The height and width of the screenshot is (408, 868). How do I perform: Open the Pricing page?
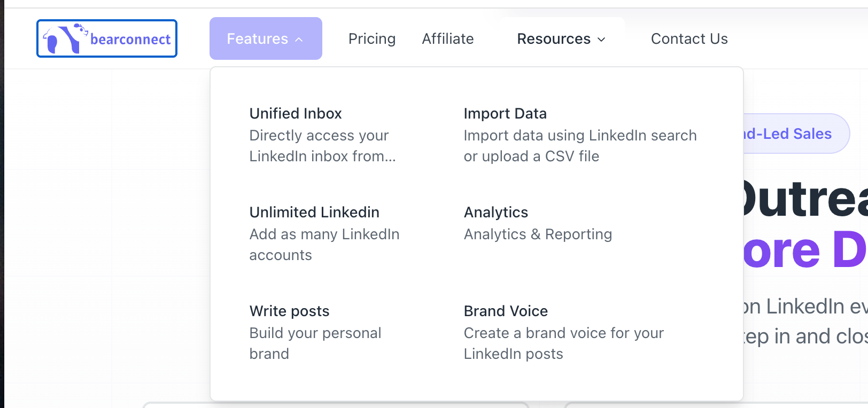click(x=372, y=39)
